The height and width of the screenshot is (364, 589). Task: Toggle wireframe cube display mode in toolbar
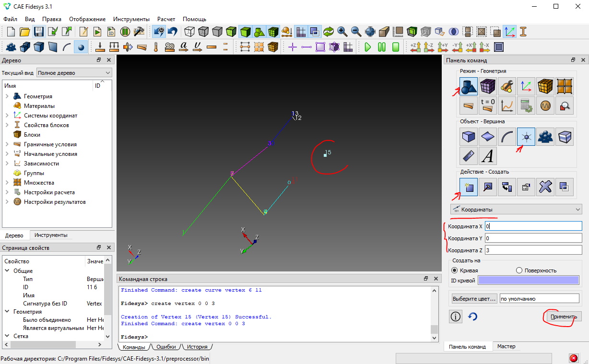tap(190, 32)
